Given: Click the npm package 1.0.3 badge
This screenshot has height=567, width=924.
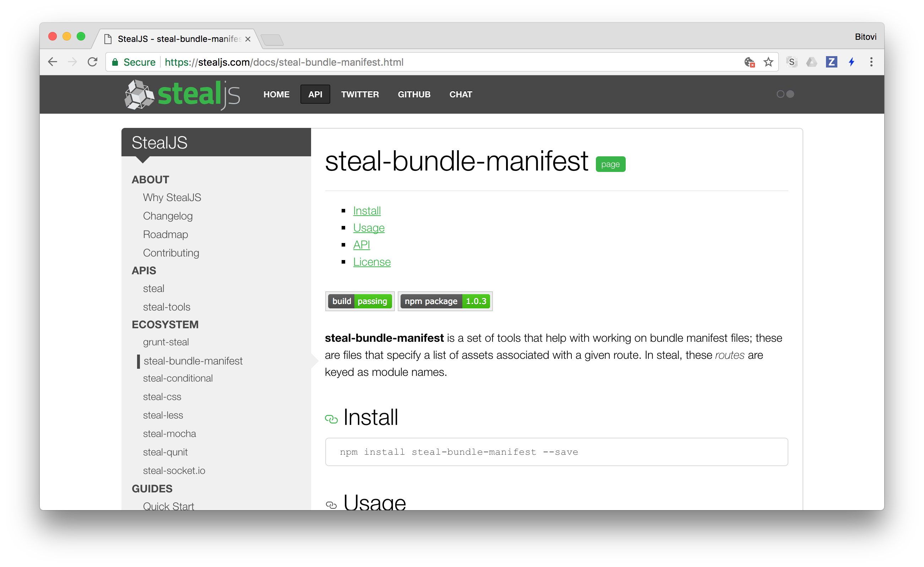Looking at the screenshot, I should tap(445, 301).
